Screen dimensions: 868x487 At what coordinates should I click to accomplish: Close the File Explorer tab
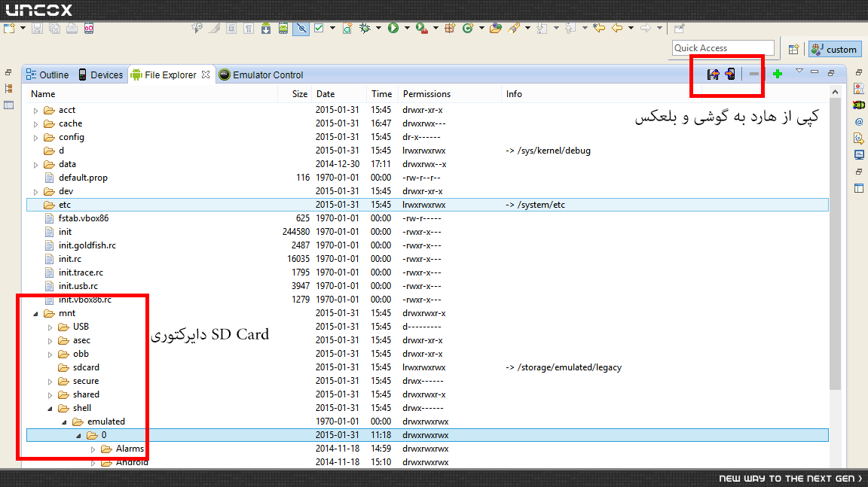coord(206,74)
